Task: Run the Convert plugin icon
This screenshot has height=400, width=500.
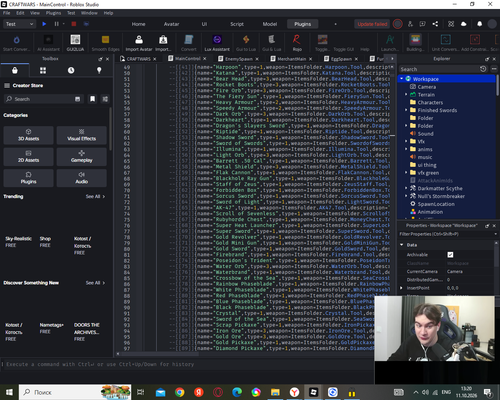Action: coord(189,43)
